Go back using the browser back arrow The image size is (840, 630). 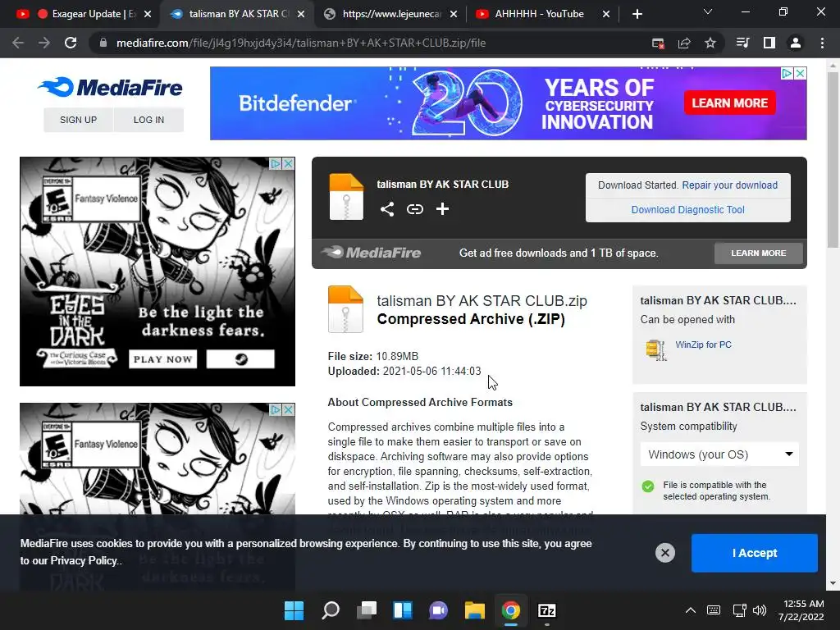tap(18, 43)
